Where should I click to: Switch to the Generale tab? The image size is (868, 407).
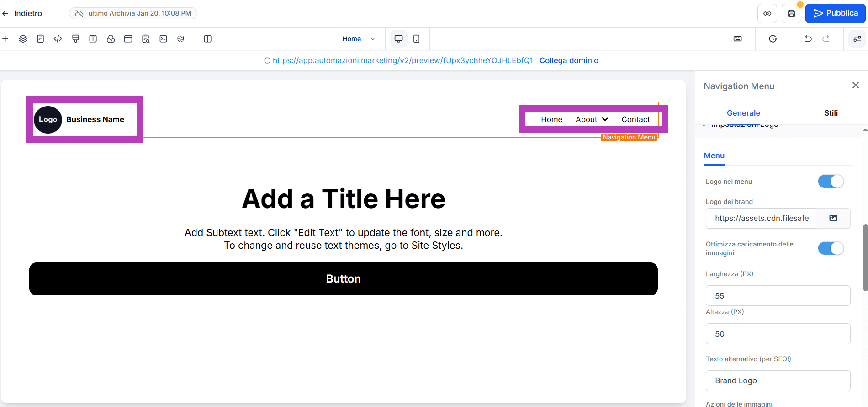point(743,113)
